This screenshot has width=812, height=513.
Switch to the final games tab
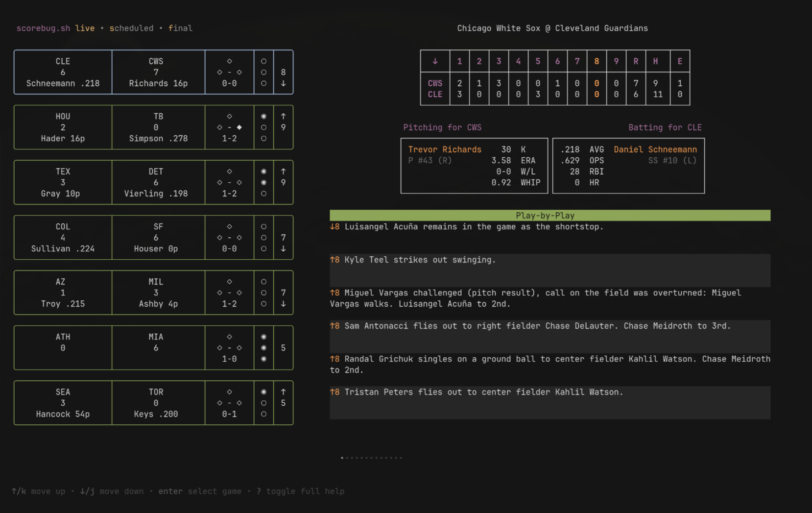click(x=180, y=28)
